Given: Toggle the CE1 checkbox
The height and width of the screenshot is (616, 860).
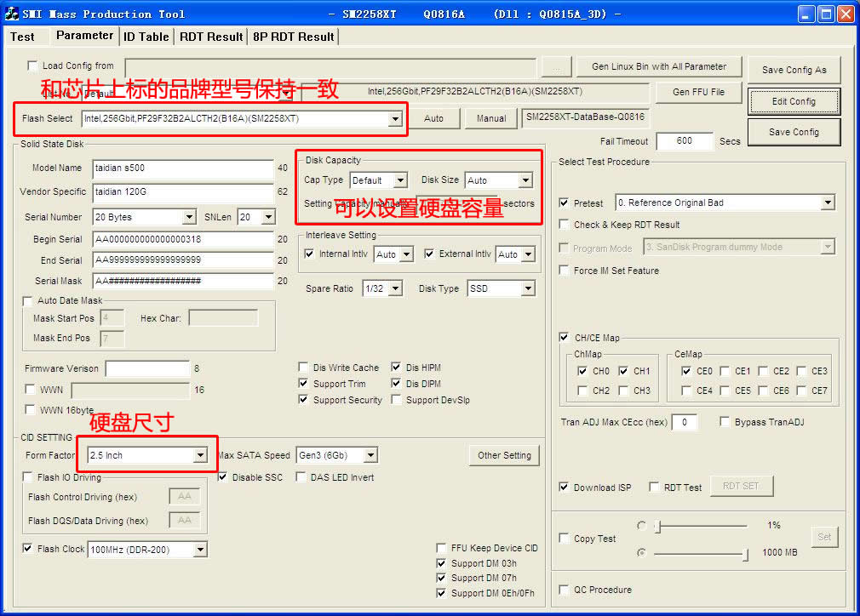Looking at the screenshot, I should coord(725,371).
